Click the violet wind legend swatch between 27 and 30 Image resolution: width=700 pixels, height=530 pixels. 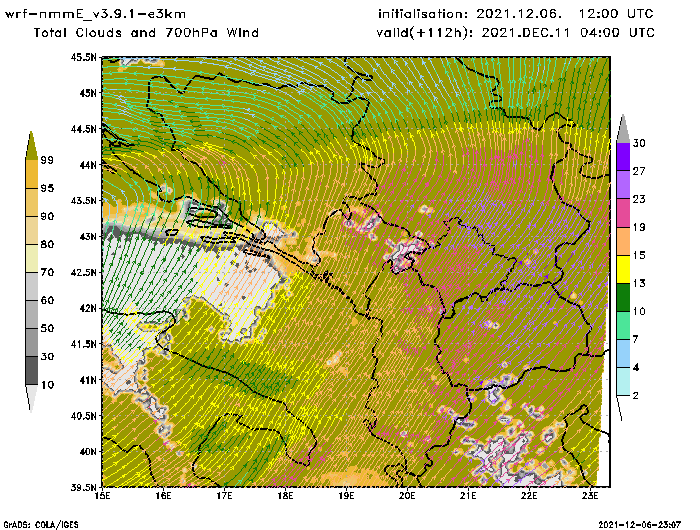pyautogui.click(x=623, y=157)
